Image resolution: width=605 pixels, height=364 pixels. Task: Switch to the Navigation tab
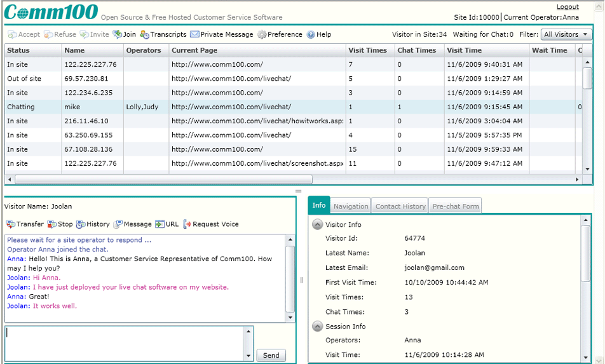coord(351,206)
